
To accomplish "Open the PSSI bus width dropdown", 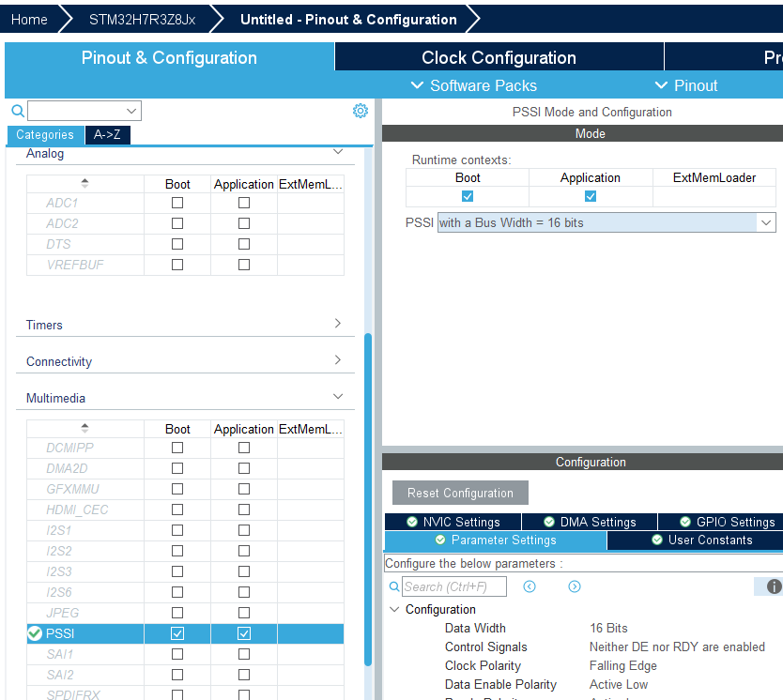I will [x=765, y=222].
